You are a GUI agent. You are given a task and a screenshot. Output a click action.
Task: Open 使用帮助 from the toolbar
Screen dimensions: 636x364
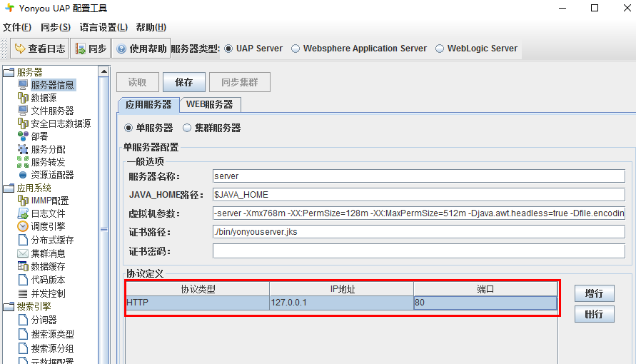[141, 49]
